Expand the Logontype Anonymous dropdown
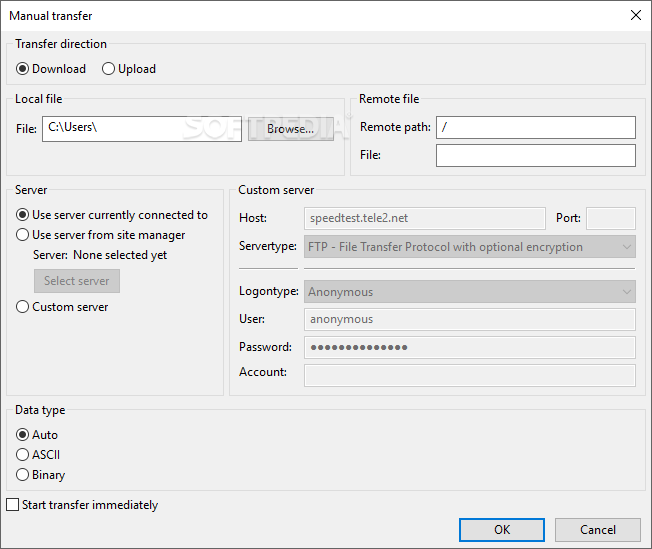The height and width of the screenshot is (549, 652). point(470,292)
